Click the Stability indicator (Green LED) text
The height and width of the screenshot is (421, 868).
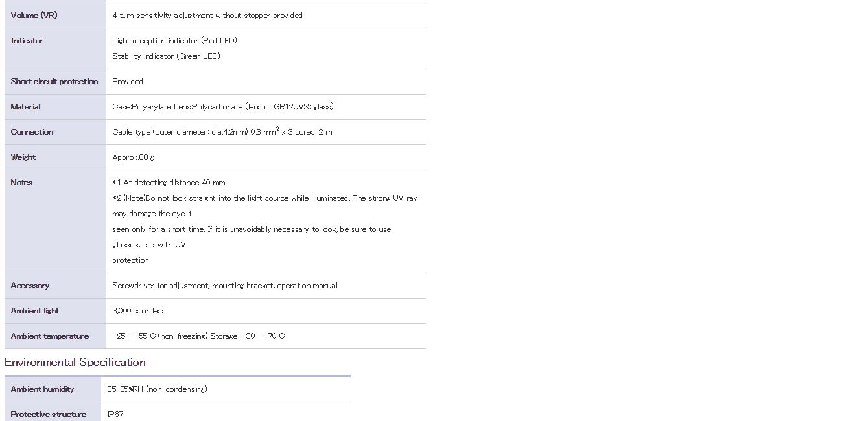coord(166,56)
